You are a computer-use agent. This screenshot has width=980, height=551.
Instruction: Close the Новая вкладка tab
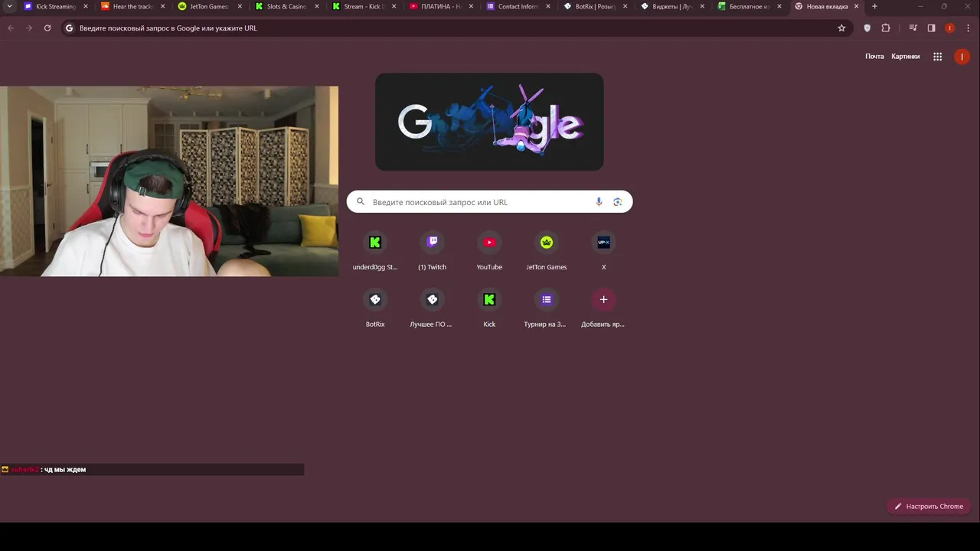coord(857,6)
